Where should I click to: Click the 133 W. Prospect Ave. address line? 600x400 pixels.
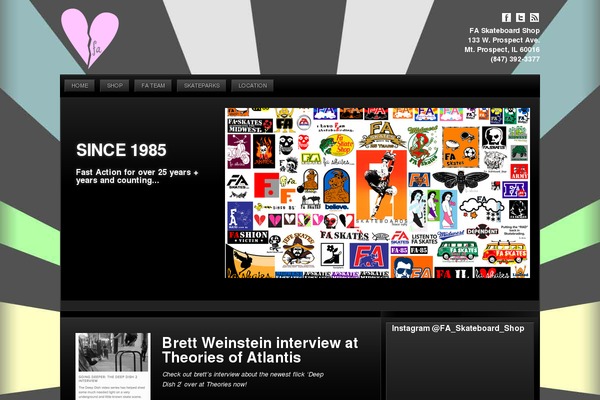click(504, 40)
